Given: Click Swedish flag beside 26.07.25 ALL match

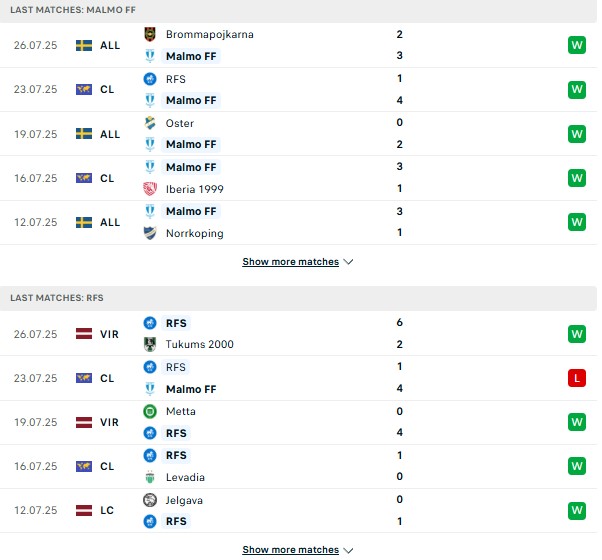Looking at the screenshot, I should [84, 45].
